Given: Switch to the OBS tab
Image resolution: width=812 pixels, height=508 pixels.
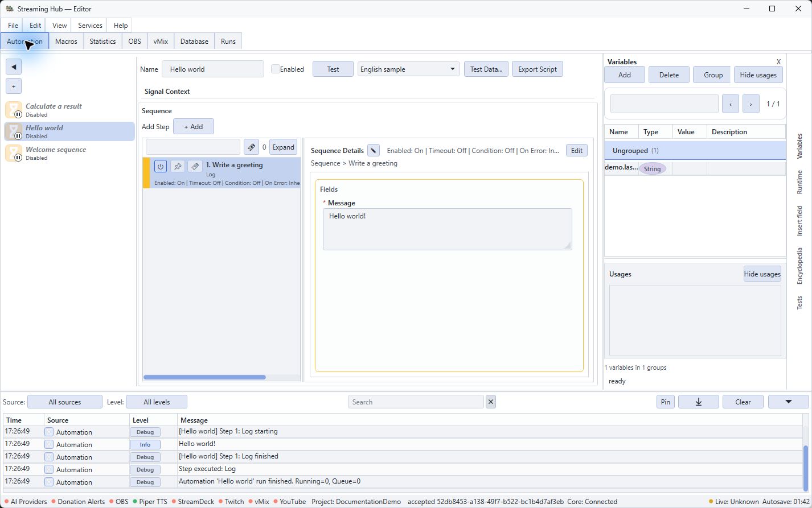Looking at the screenshot, I should [x=134, y=41].
